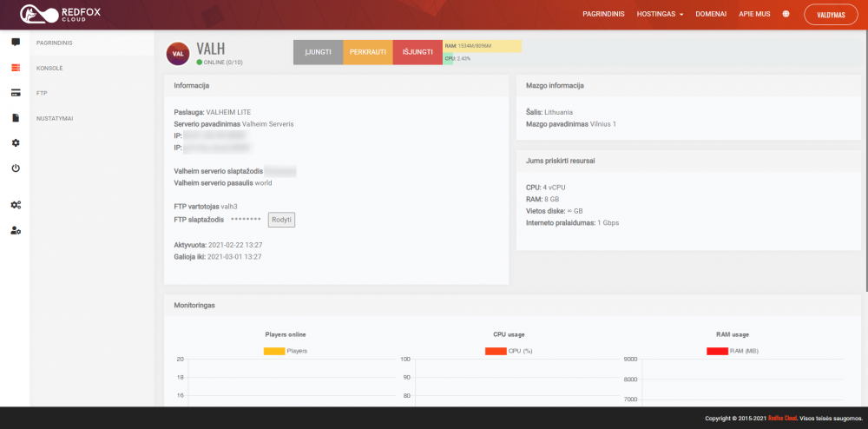
Task: Toggle the RAM (MB) legend swatch
Action: click(x=718, y=351)
